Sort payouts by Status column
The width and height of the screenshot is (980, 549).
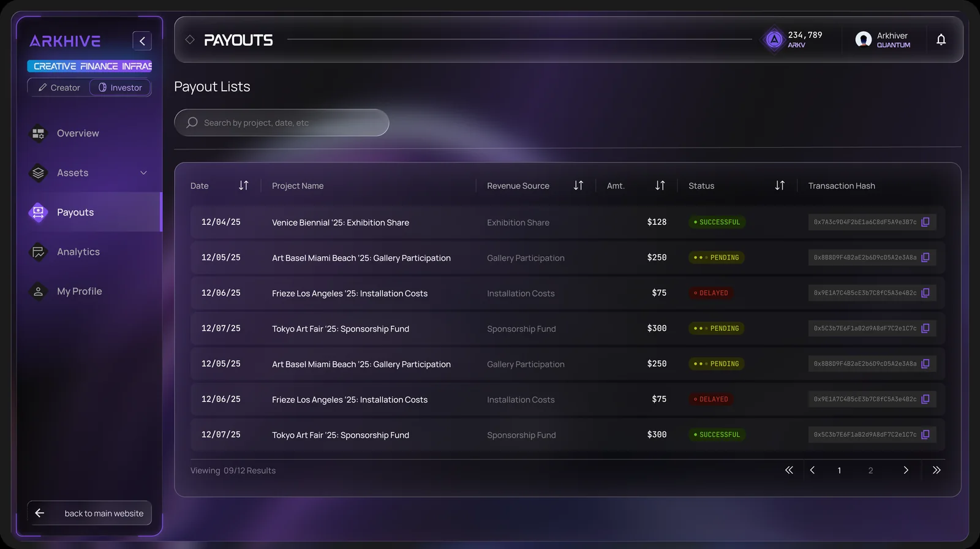click(x=780, y=186)
